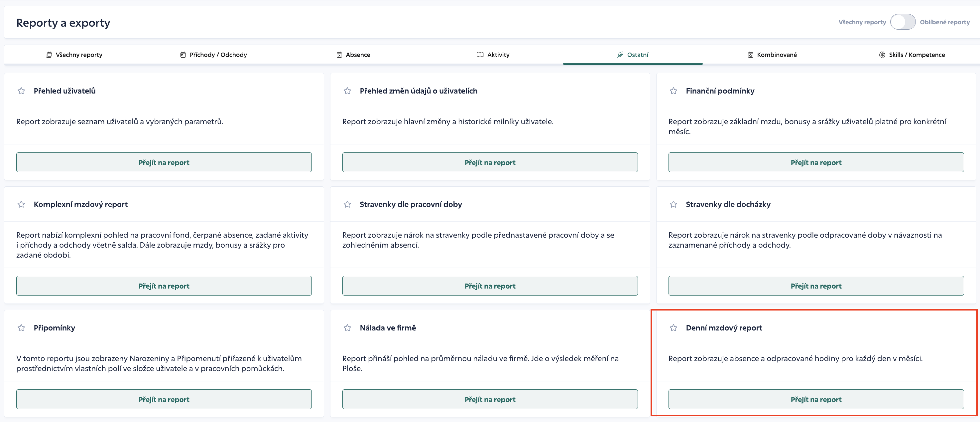980x422 pixels.
Task: Click the Oblíbené reporty label
Action: point(945,22)
